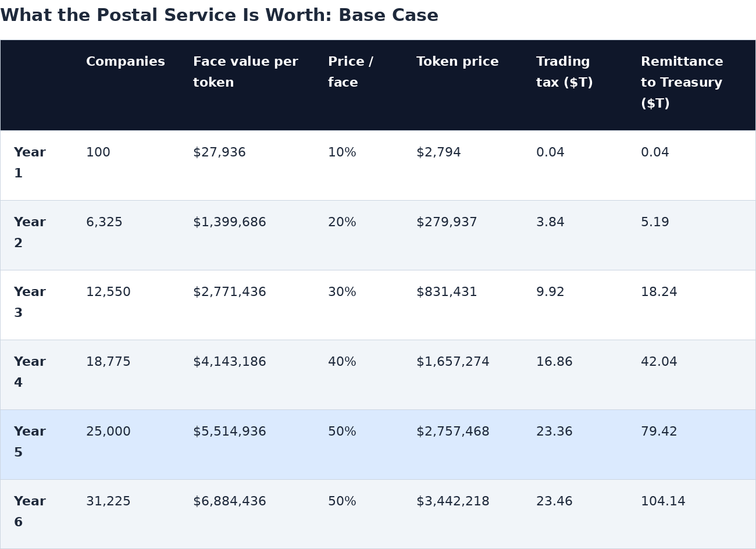
Task: Click the table title 'What the Postal Service Is Worth: Base Case'
Action: pos(219,16)
